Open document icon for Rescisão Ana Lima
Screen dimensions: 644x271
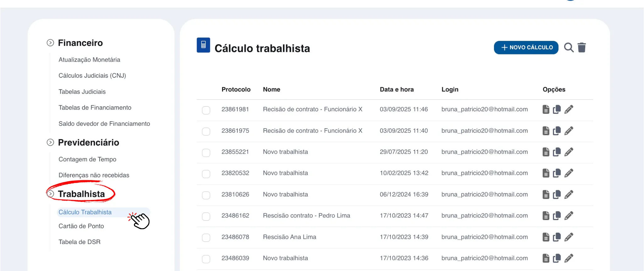point(546,237)
